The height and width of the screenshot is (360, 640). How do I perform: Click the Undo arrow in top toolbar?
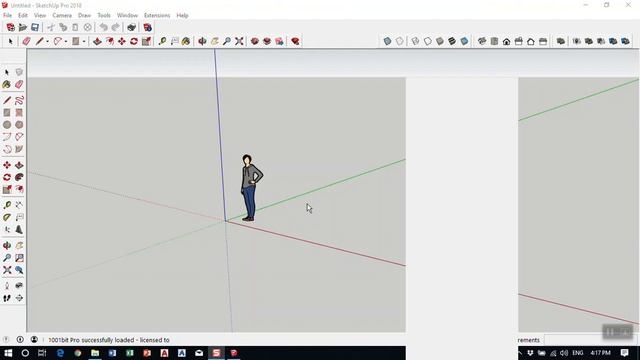coord(104,27)
